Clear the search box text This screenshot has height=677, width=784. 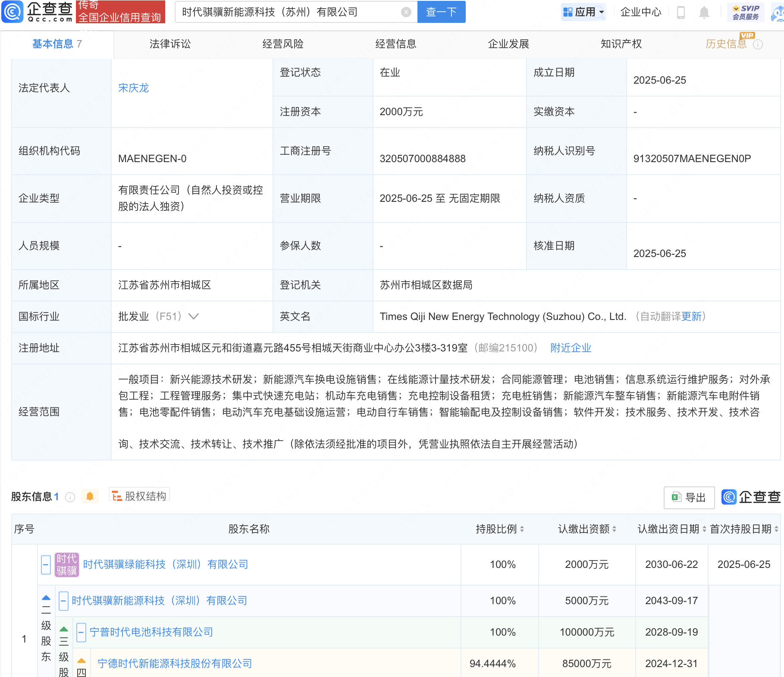(x=406, y=12)
